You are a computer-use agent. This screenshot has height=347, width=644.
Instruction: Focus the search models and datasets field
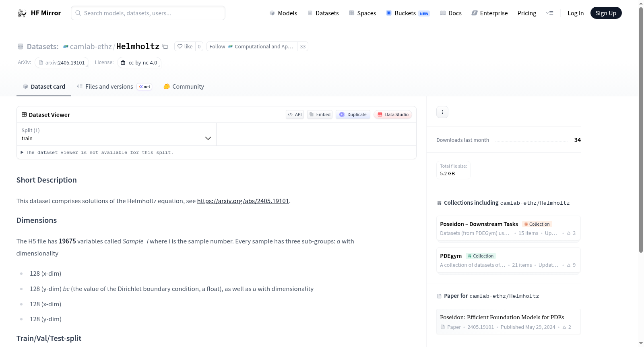coord(148,13)
